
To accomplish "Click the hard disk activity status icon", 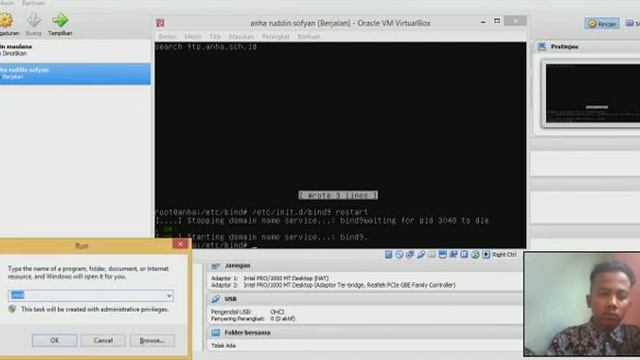I will [389, 255].
